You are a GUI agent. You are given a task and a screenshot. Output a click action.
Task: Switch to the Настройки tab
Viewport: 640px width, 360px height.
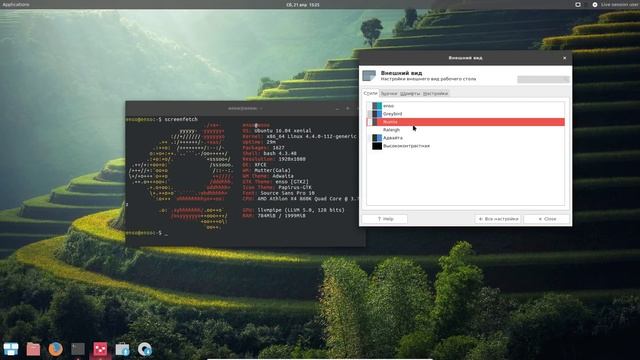[x=436, y=93]
